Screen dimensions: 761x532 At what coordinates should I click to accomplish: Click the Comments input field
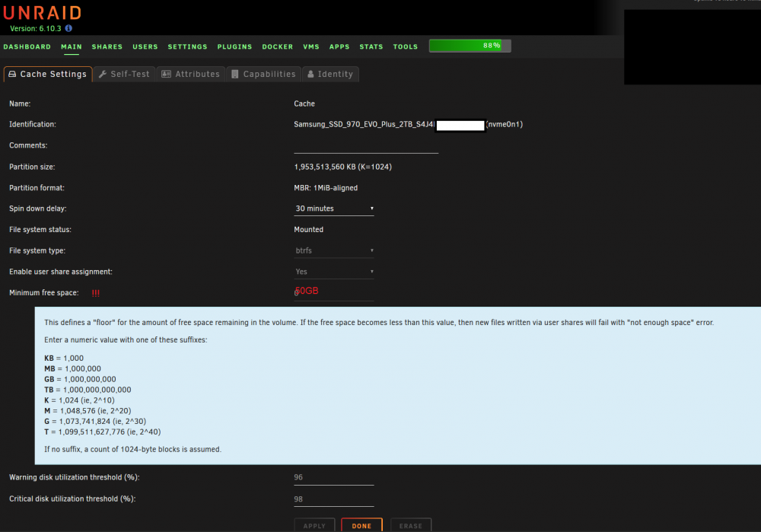(366, 146)
